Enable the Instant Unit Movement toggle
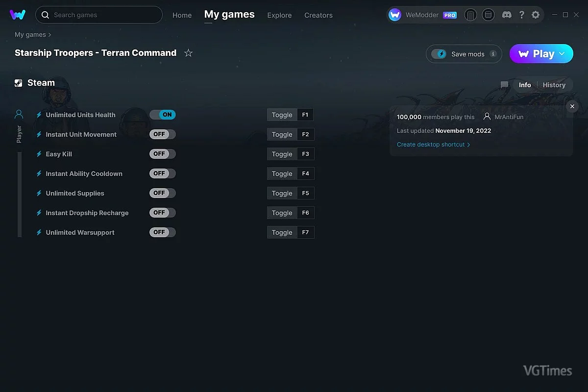The image size is (588, 392). click(163, 134)
